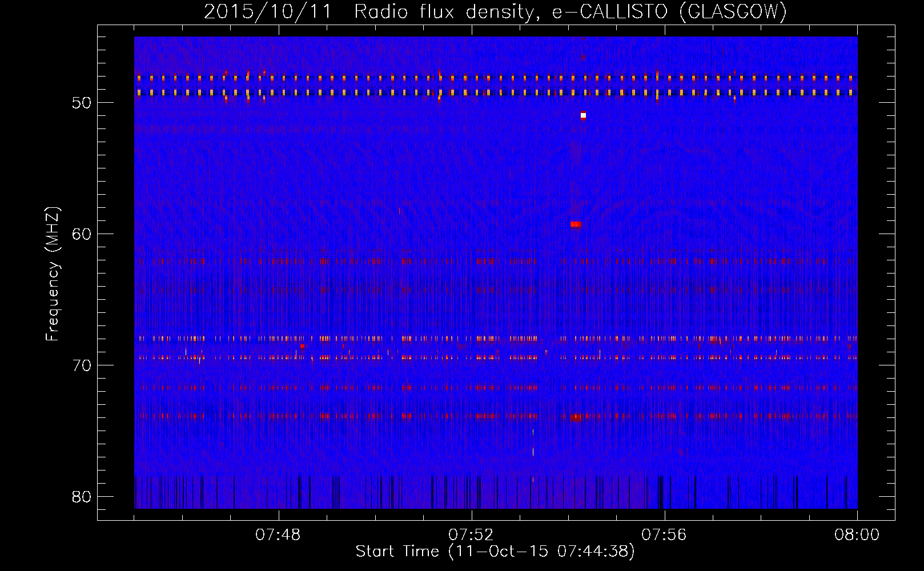This screenshot has height=571, width=924.
Task: Click the 60 tick label on frequency axis
Action: tap(82, 234)
